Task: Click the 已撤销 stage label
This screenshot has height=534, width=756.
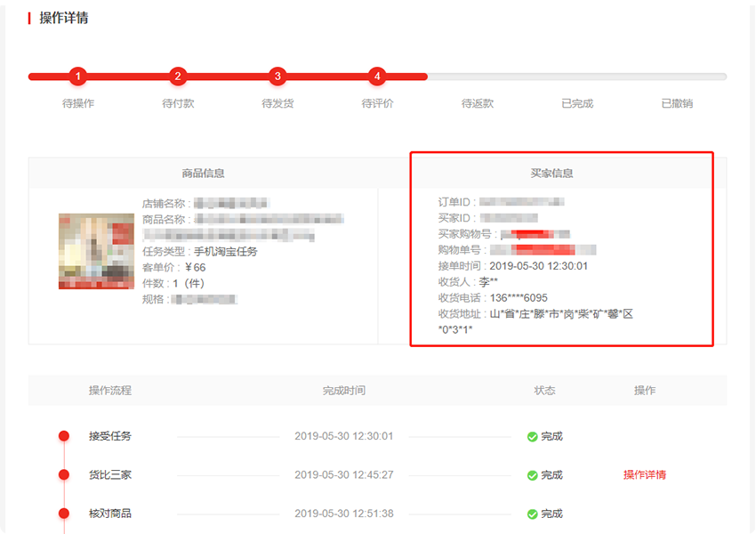Action: pos(676,103)
